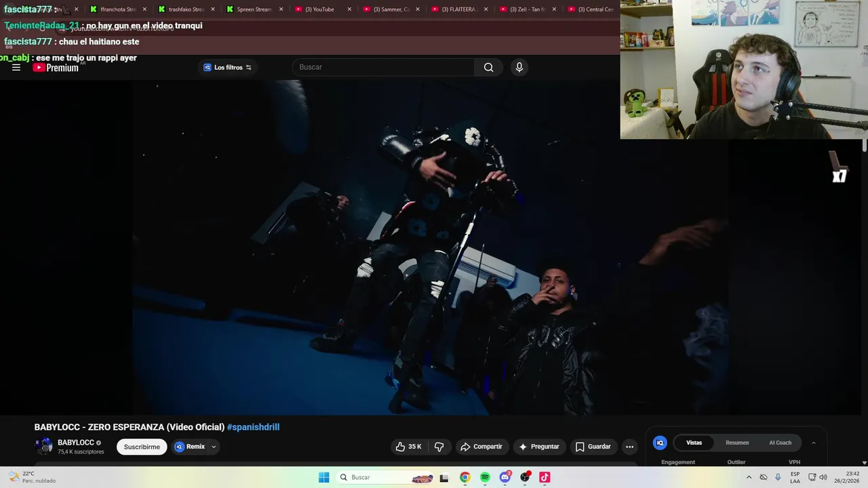This screenshot has width=868, height=488.
Task: Switch to the ffranchota Stream tab
Action: pyautogui.click(x=118, y=9)
